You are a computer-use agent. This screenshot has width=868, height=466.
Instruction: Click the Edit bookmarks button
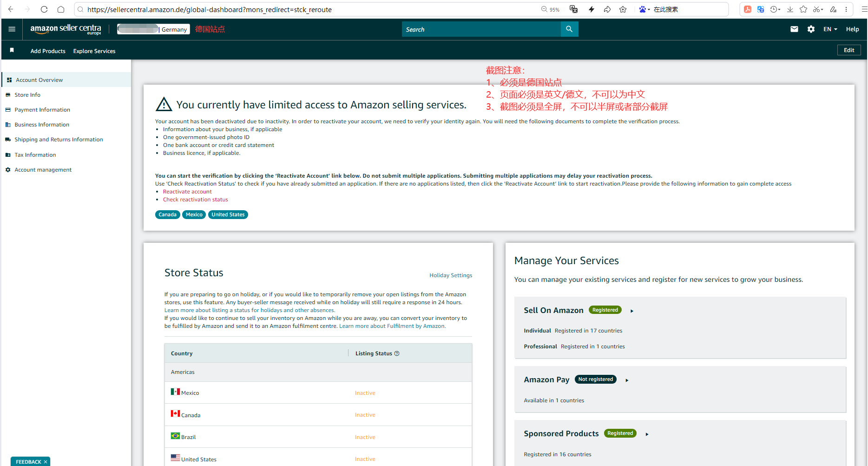tap(849, 50)
